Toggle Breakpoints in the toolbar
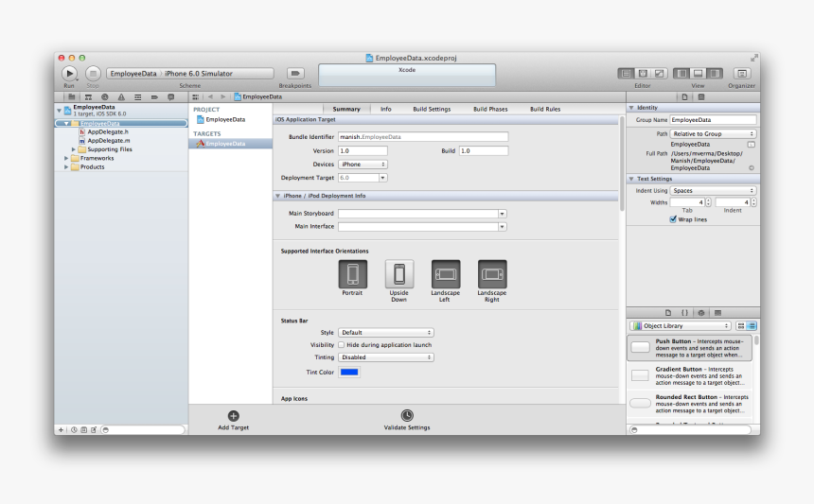 pos(295,74)
